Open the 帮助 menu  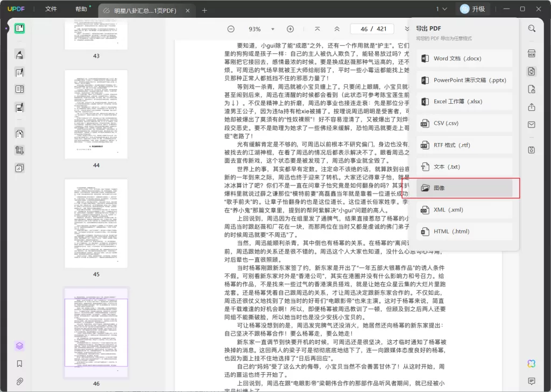tap(81, 9)
